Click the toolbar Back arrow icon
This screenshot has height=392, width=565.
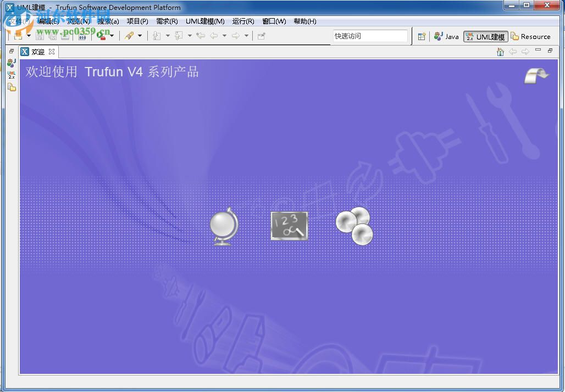214,36
